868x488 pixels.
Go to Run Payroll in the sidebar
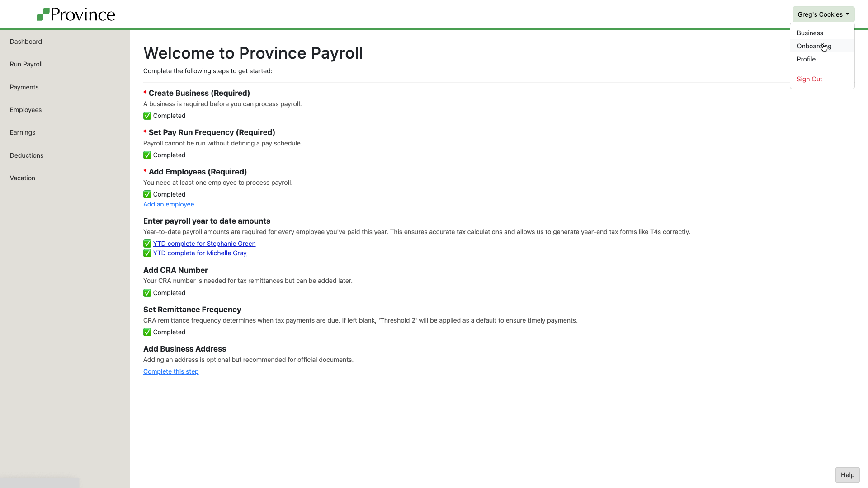click(x=26, y=64)
